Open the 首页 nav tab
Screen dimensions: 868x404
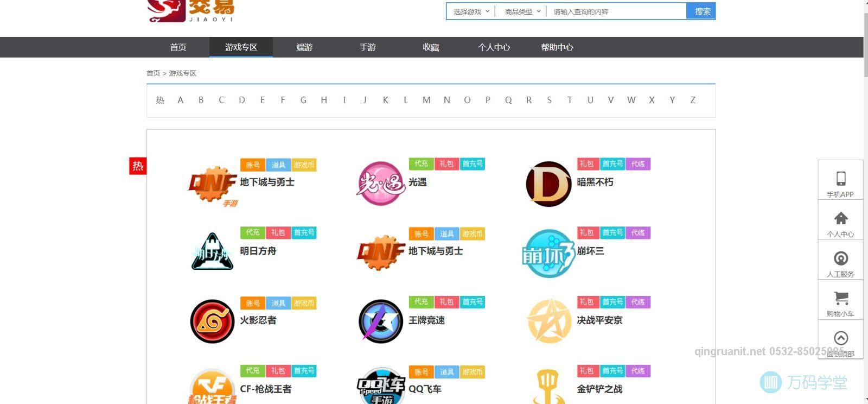[x=178, y=47]
